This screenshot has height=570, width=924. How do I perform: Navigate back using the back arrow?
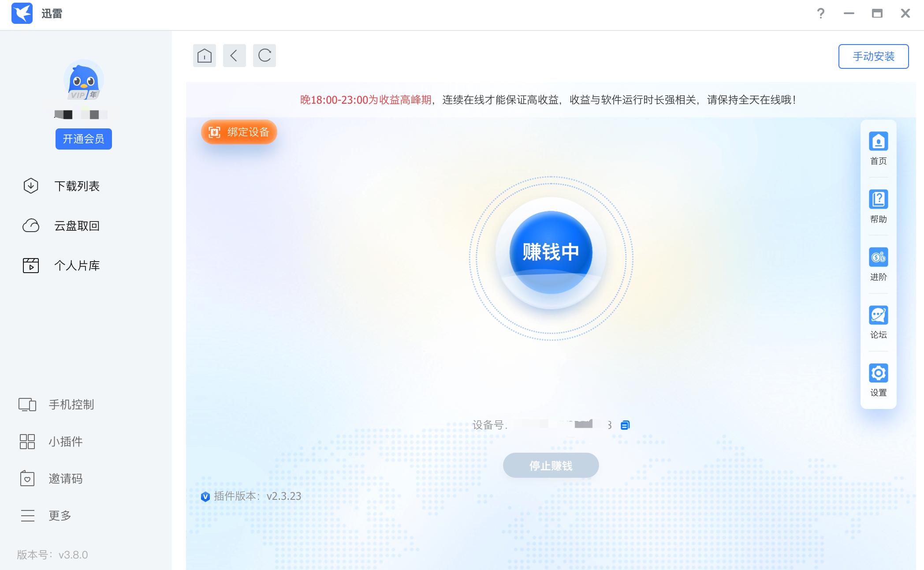tap(234, 56)
